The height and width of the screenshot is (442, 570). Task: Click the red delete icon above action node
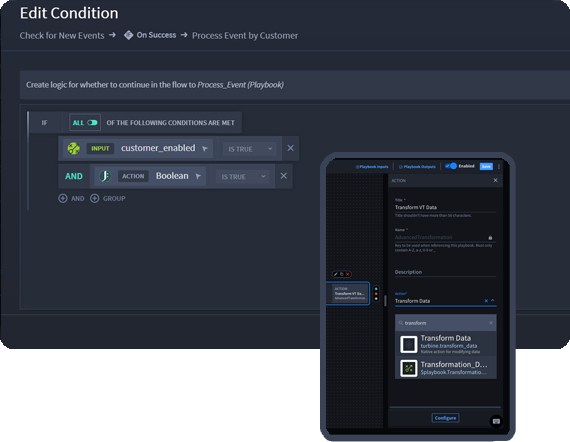(x=348, y=274)
